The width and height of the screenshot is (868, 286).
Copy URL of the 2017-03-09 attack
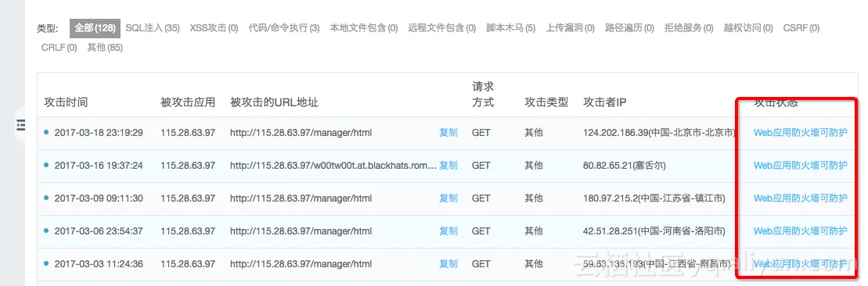pyautogui.click(x=448, y=198)
